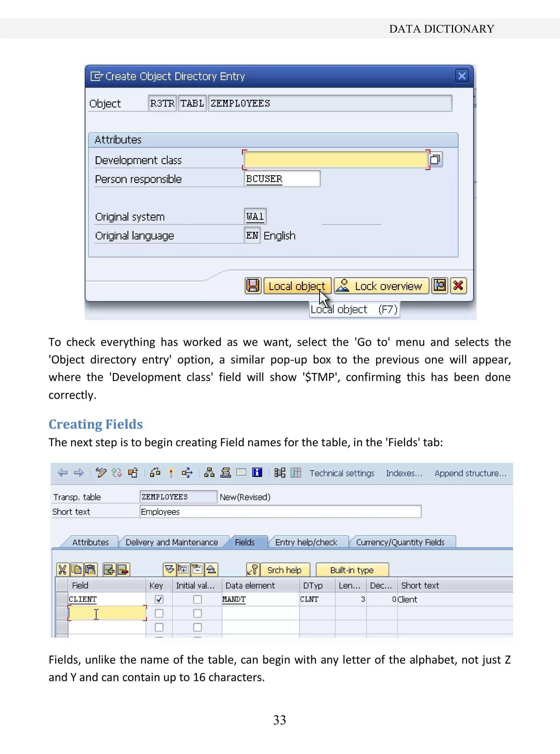Click the Development class input field
The width and height of the screenshot is (560, 754).
(x=336, y=159)
